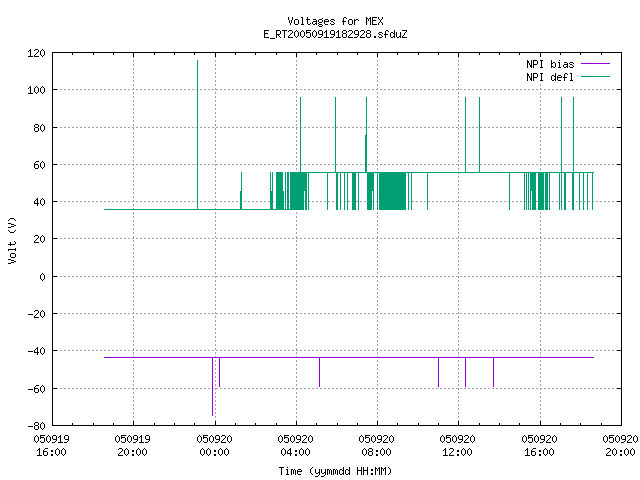Click the y-axis value 0
The width and height of the screenshot is (640, 480).
click(42, 277)
